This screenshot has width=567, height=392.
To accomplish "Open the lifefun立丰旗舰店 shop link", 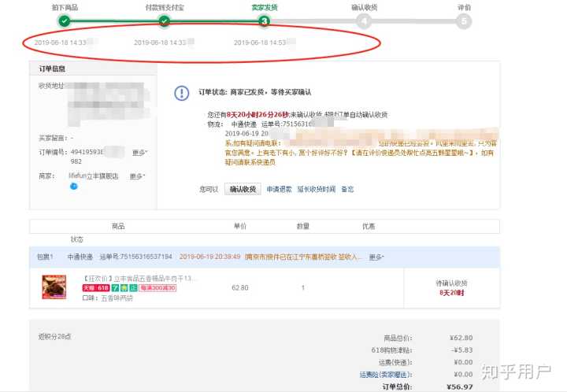I will pos(93,176).
